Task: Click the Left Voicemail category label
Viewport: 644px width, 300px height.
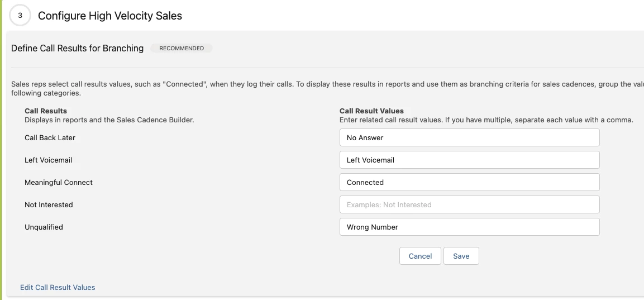Action: click(x=48, y=160)
